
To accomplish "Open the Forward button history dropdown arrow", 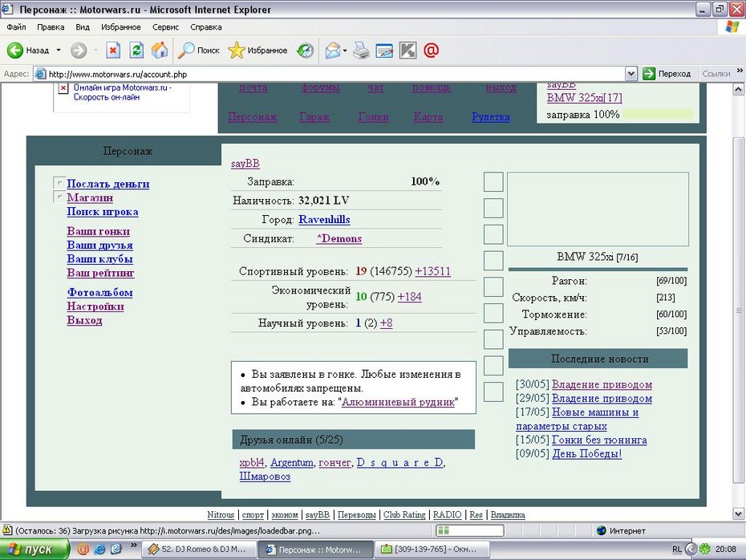I will click(95, 50).
